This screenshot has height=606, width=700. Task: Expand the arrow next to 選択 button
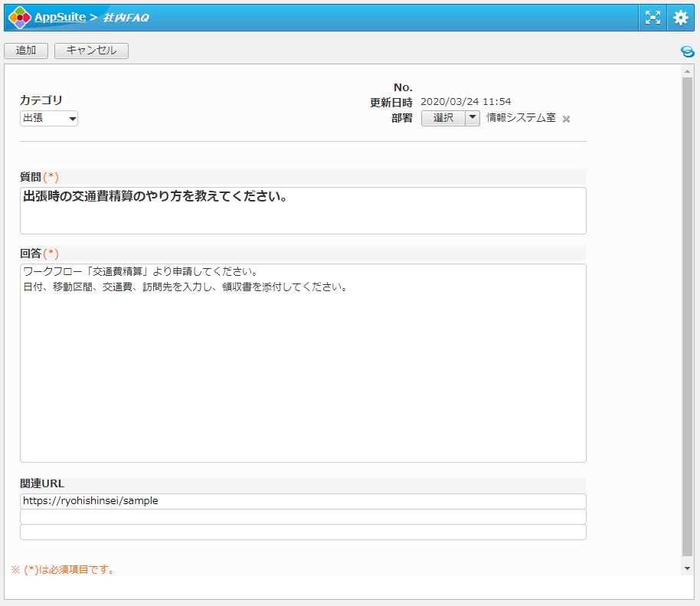(x=473, y=118)
